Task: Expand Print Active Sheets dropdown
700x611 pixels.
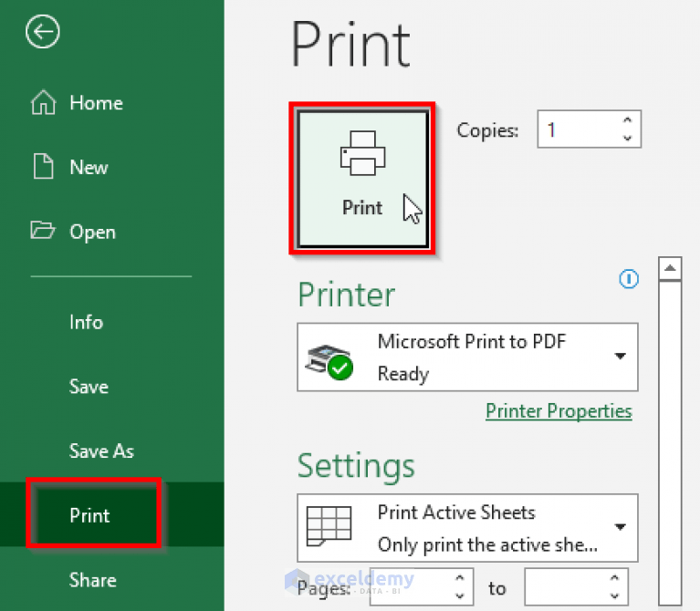Action: (x=467, y=528)
